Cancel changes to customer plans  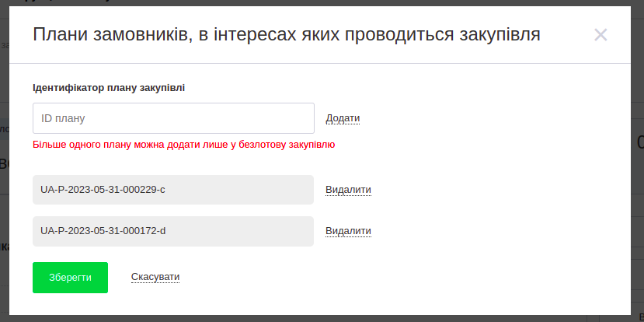pos(155,277)
